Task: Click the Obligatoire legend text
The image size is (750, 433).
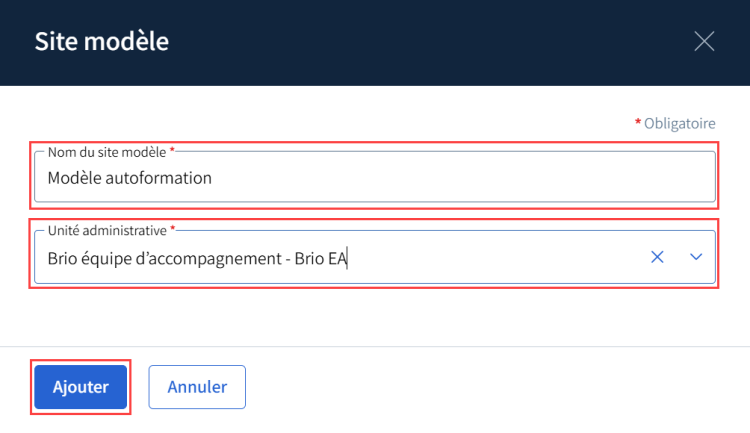Action: tap(680, 123)
